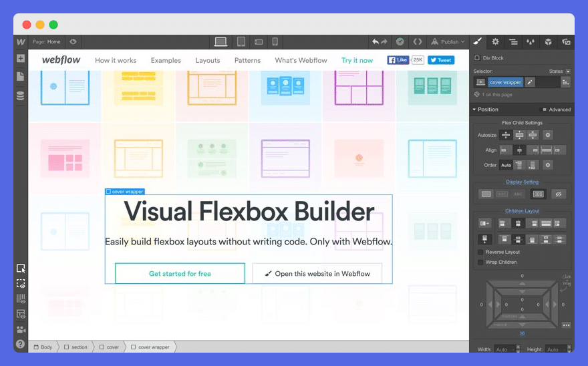Click the green saved status checkmark
This screenshot has width=588, height=366.
tap(400, 41)
